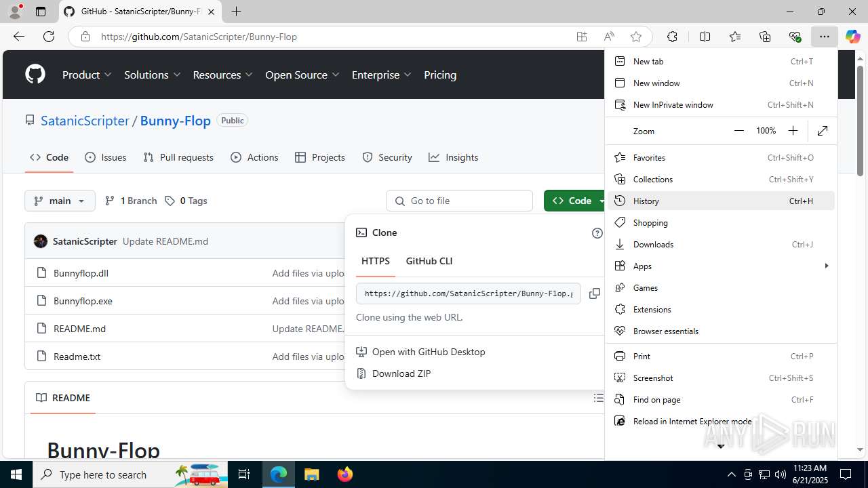Choose Find on page menu item
This screenshot has width=868, height=488.
tap(720, 399)
